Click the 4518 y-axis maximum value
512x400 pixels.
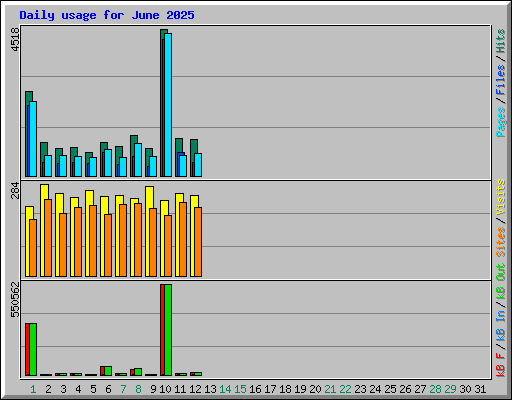pos(15,39)
